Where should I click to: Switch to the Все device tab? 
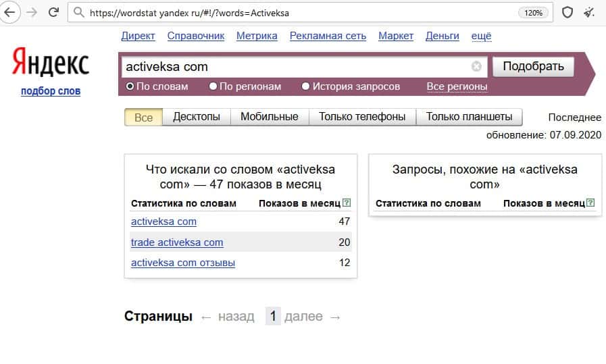click(143, 117)
